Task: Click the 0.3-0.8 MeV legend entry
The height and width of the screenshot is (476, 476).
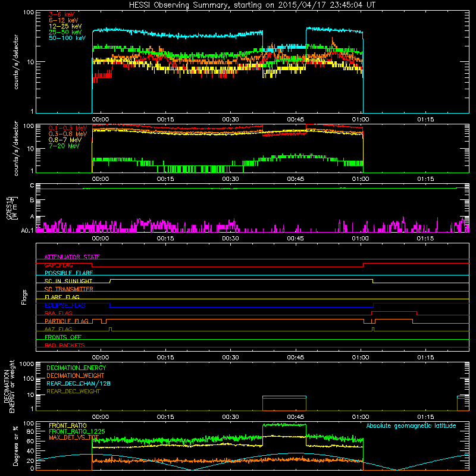Action: pos(68,134)
